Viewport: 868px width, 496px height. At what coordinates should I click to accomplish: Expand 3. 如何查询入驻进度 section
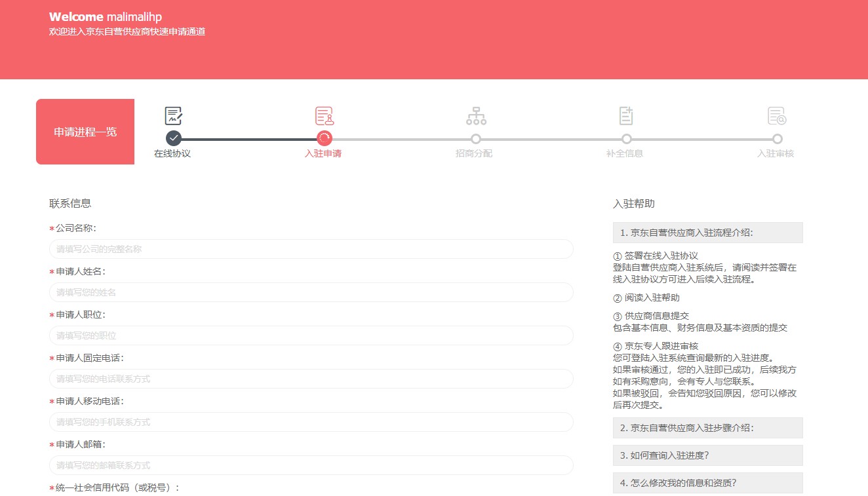click(708, 455)
